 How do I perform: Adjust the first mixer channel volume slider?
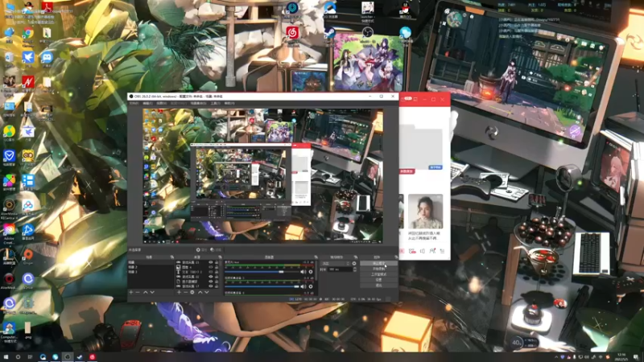pyautogui.click(x=262, y=272)
